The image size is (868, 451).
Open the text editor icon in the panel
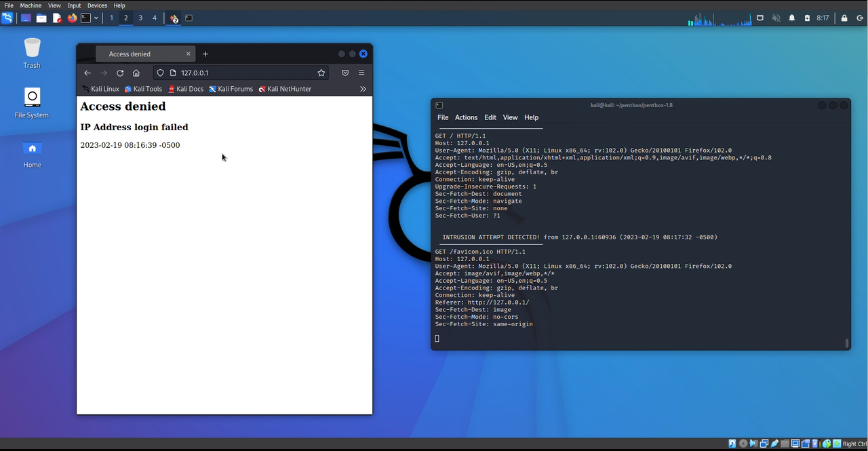56,18
